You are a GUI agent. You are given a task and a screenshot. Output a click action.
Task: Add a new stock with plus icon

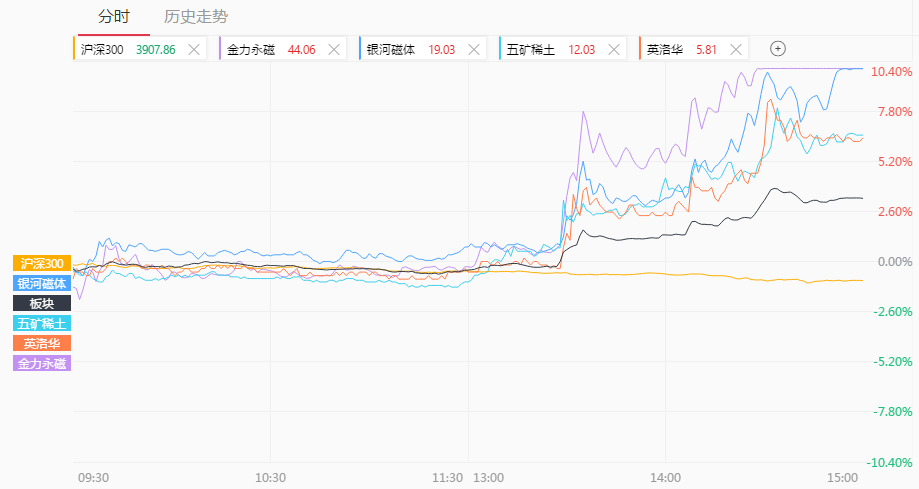[x=778, y=49]
